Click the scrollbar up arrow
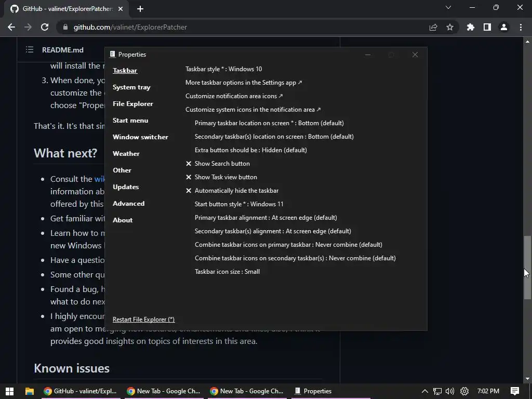 pyautogui.click(x=527, y=42)
